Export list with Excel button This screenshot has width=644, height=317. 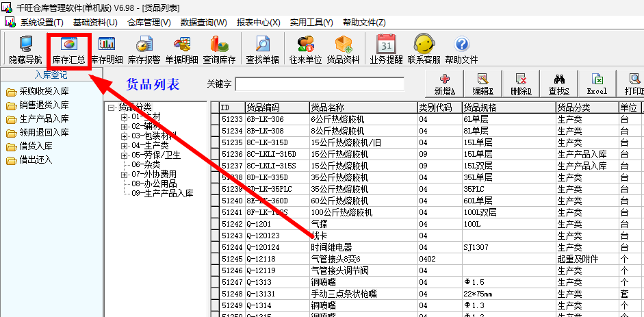click(x=597, y=84)
